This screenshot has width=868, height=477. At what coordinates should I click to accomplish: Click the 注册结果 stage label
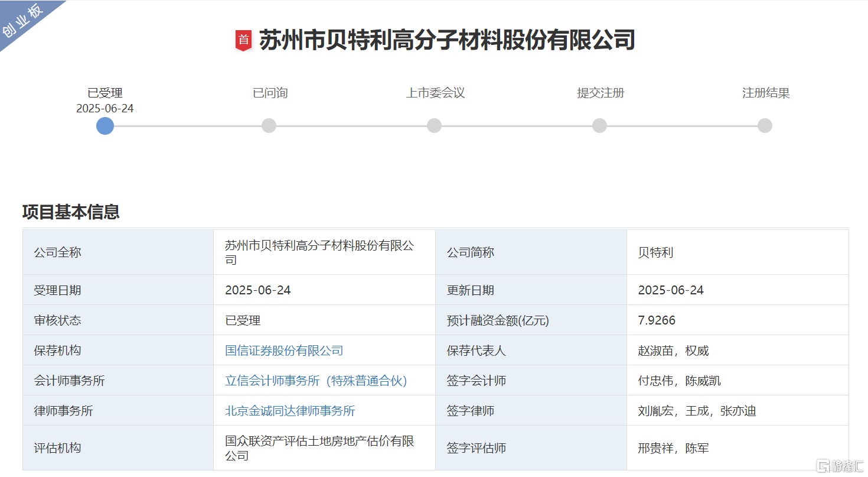point(766,93)
